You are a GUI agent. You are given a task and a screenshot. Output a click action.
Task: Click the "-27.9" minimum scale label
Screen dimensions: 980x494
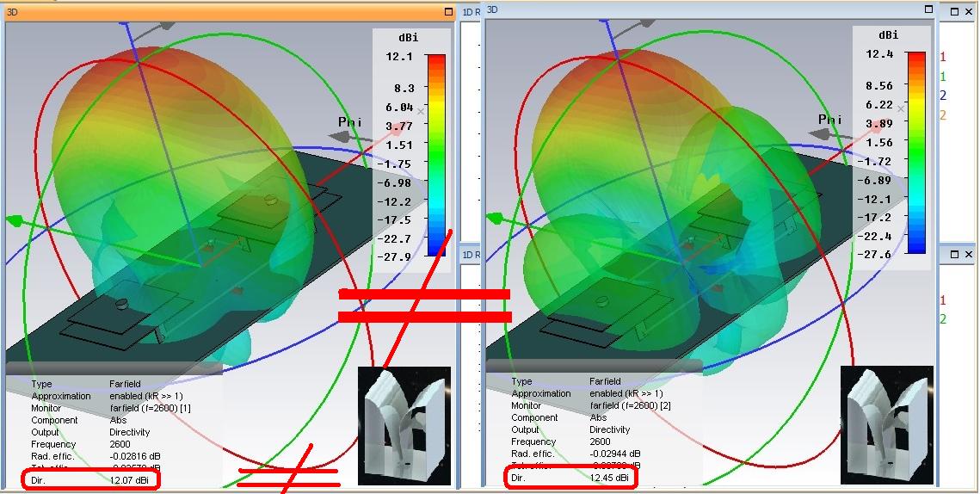394,257
